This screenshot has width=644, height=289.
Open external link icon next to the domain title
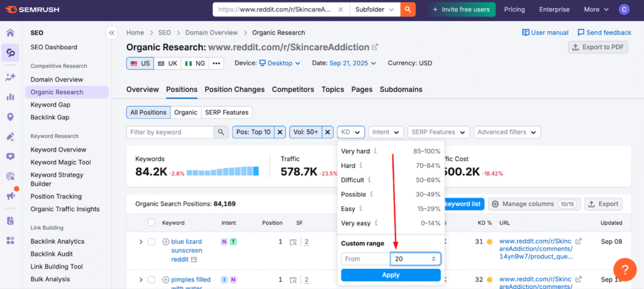tap(375, 47)
